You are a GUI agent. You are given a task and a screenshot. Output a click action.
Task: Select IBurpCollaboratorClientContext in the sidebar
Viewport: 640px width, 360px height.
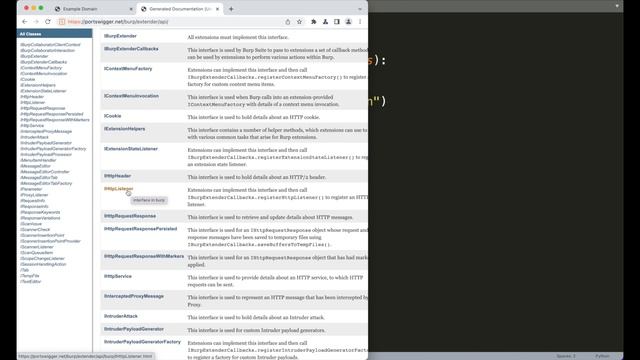point(50,44)
